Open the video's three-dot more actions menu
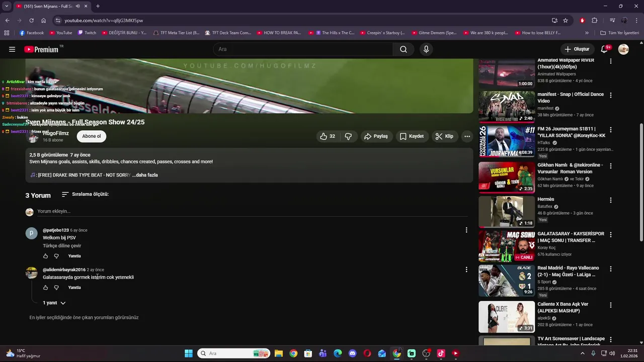 [x=467, y=136]
